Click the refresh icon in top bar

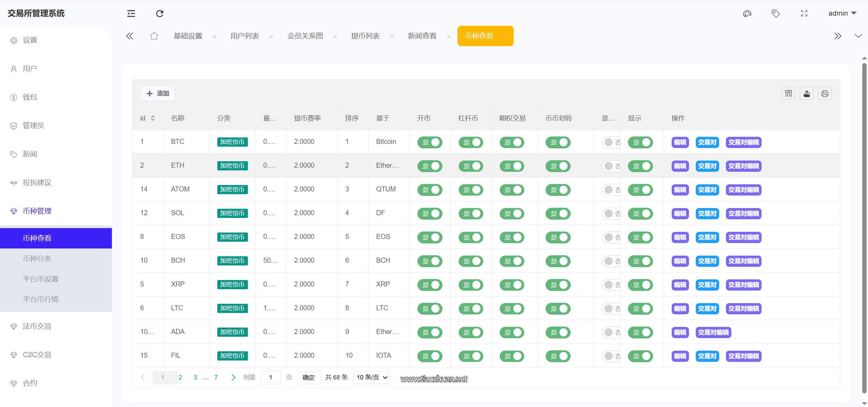click(160, 14)
